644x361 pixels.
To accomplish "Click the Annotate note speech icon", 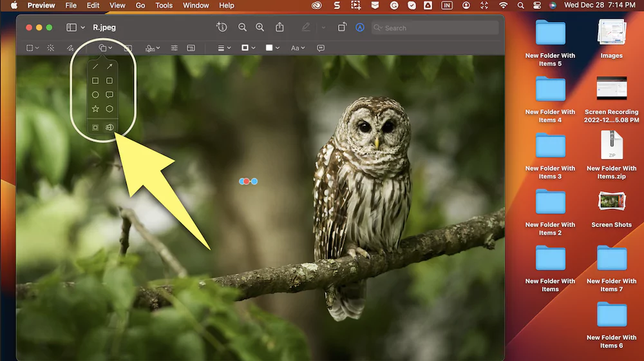I will pos(321,48).
